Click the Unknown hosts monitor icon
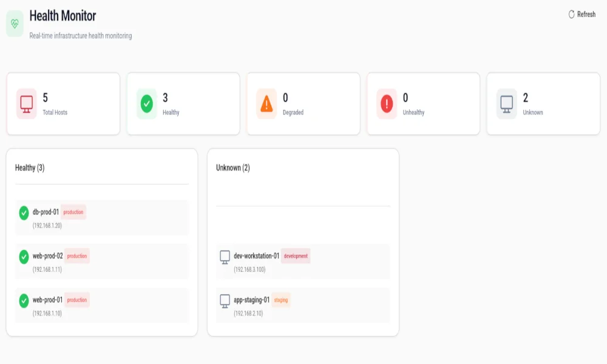The height and width of the screenshot is (364, 607). pyautogui.click(x=506, y=103)
